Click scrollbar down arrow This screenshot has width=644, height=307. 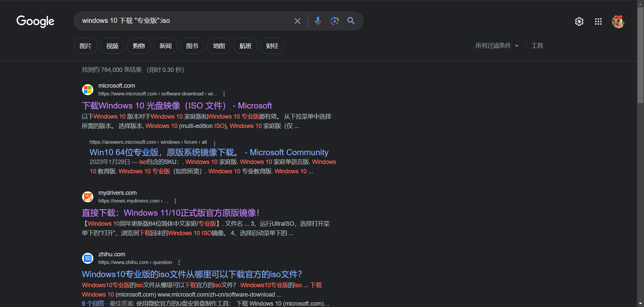[x=640, y=304]
